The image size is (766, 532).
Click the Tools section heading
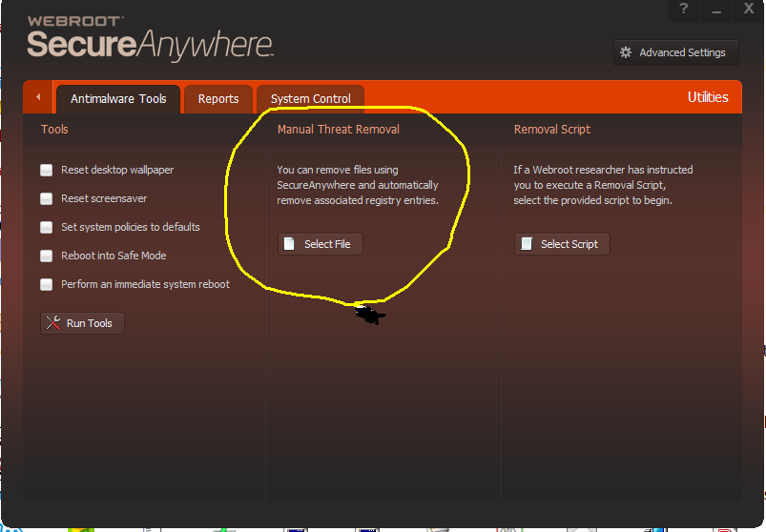[x=54, y=130]
